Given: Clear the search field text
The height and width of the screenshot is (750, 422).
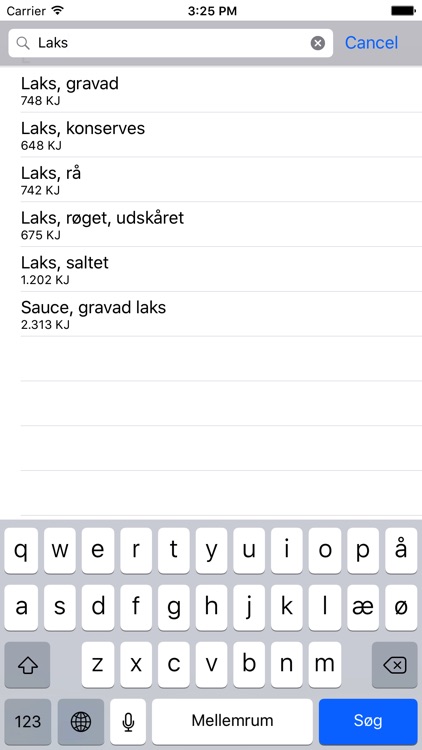Looking at the screenshot, I should (318, 43).
